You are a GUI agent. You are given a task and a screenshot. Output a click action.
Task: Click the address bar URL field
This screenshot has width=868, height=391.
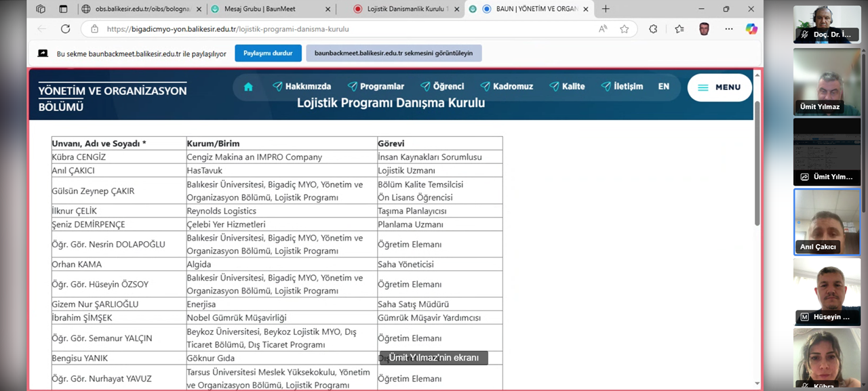pyautogui.click(x=339, y=29)
